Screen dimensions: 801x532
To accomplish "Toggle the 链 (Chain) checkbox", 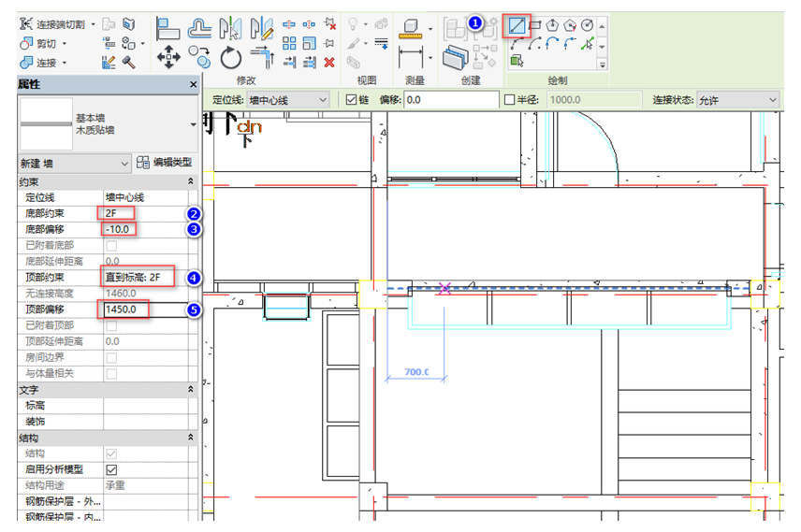I will point(352,99).
